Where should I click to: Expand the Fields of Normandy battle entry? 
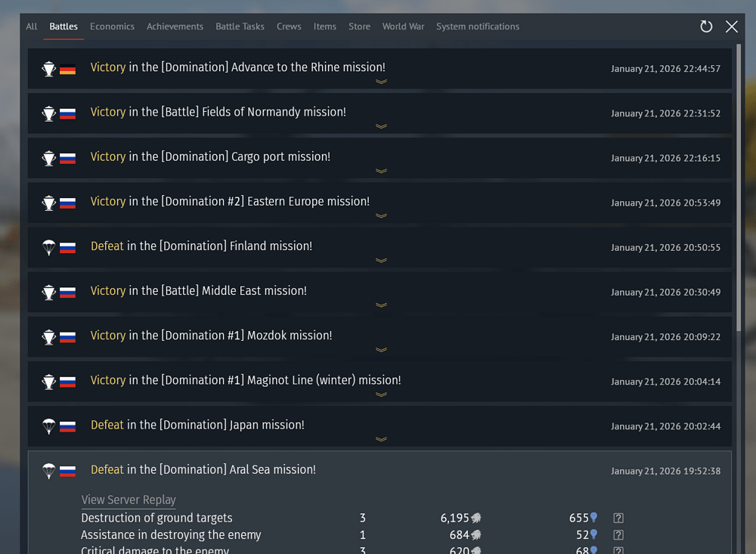(x=381, y=126)
